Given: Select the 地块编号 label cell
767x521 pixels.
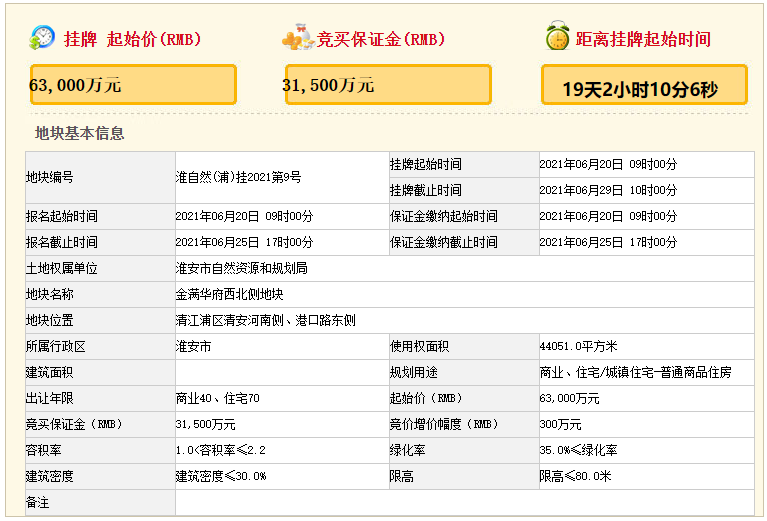Looking at the screenshot, I should point(100,177).
